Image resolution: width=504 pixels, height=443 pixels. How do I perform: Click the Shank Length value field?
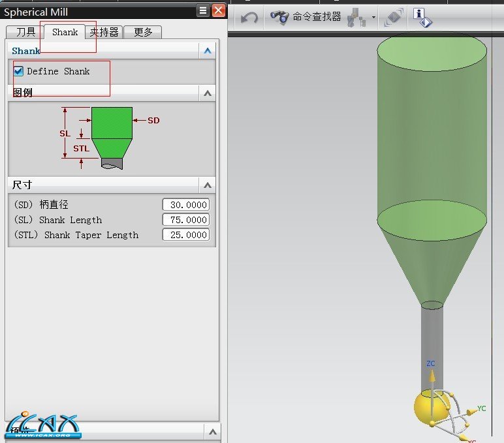tap(186, 220)
